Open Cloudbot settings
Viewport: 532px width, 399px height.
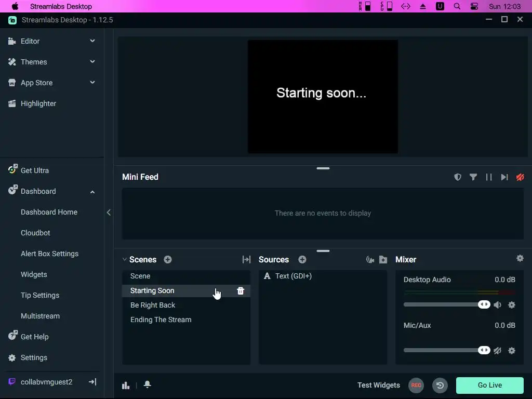tap(35, 233)
